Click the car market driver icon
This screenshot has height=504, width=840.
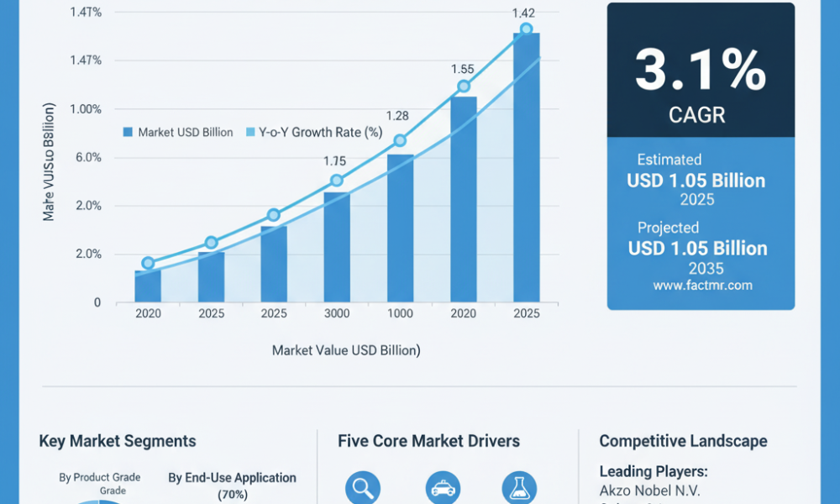[x=443, y=488]
